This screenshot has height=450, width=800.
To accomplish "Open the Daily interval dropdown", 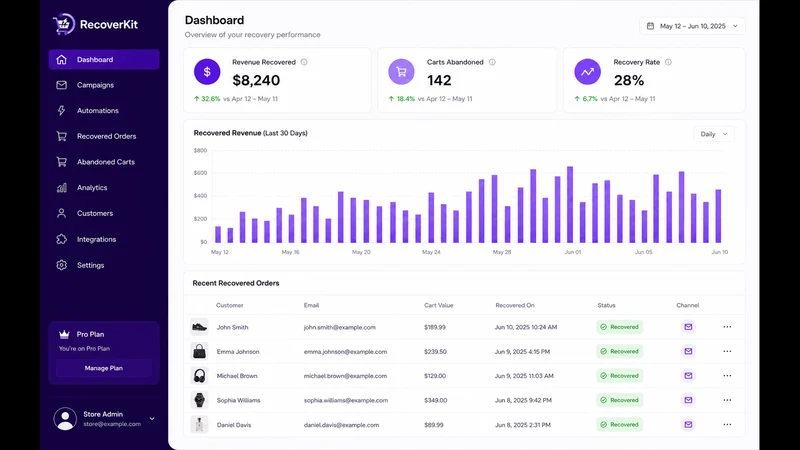I will point(714,134).
